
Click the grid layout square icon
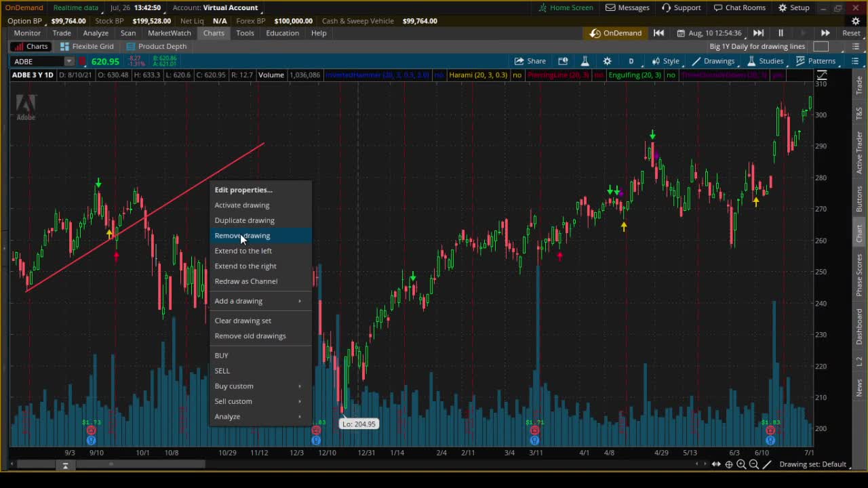[821, 46]
